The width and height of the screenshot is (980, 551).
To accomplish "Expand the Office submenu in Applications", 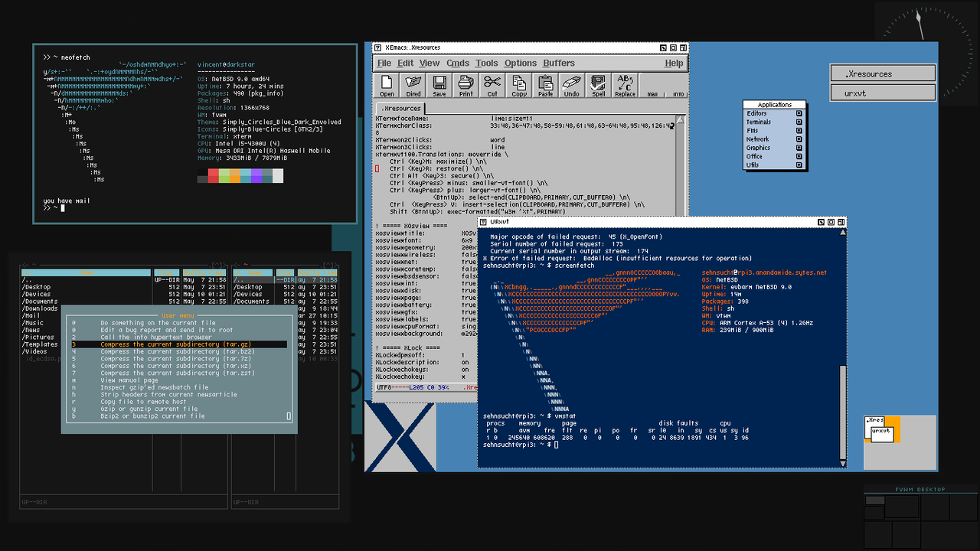I will 774,156.
